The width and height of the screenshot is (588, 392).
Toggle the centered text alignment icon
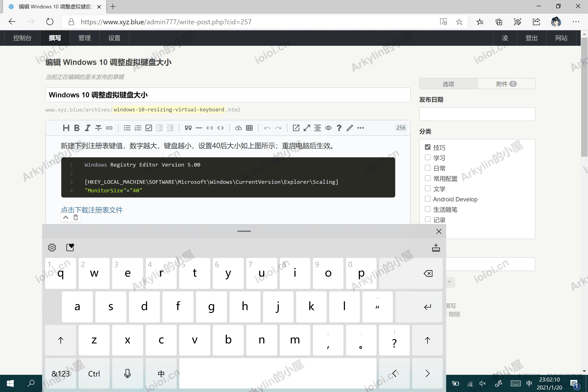(317, 128)
